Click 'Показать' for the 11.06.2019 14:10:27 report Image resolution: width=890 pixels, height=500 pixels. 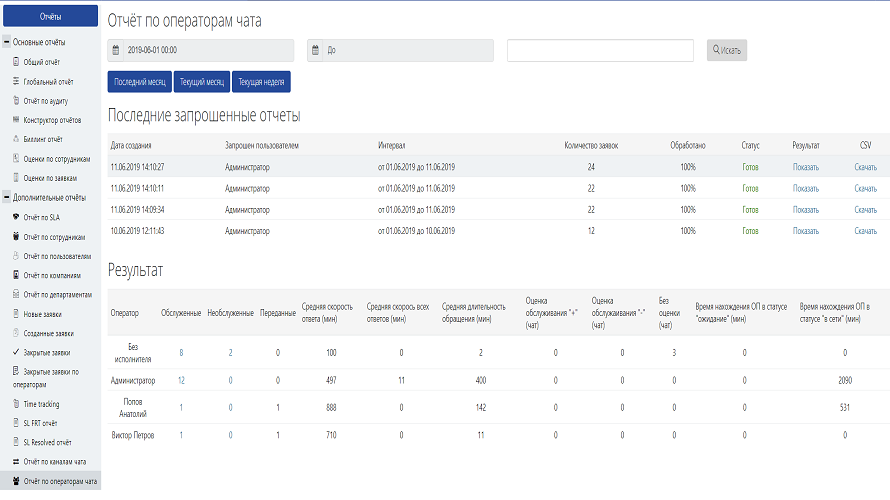pyautogui.click(x=805, y=167)
